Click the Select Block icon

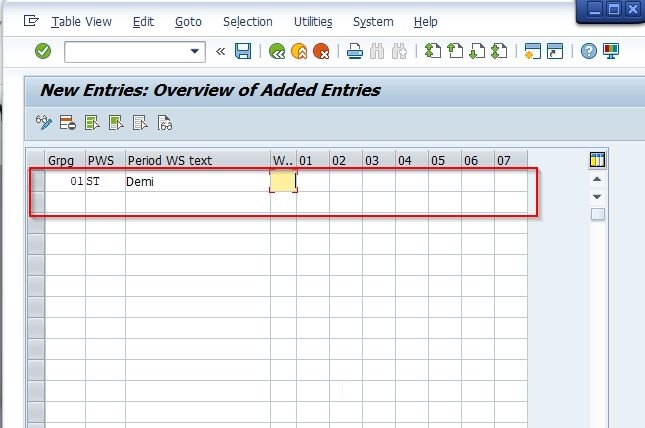coord(116,123)
